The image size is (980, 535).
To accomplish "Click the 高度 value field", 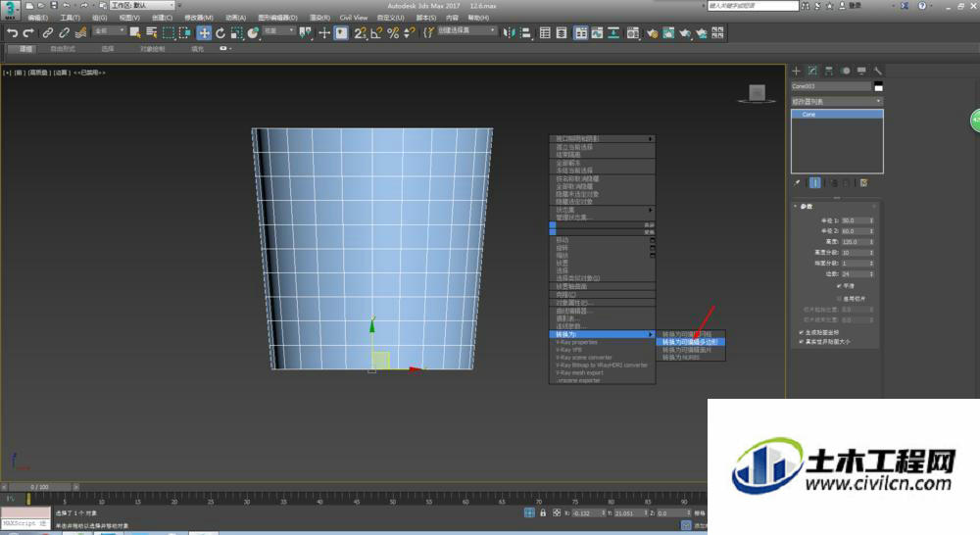I will click(x=855, y=242).
